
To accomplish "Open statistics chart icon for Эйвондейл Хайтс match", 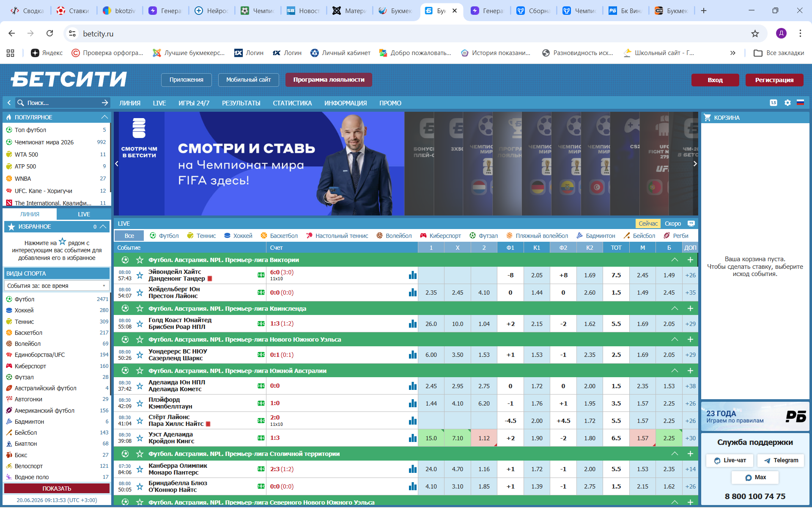I will pos(413,275).
